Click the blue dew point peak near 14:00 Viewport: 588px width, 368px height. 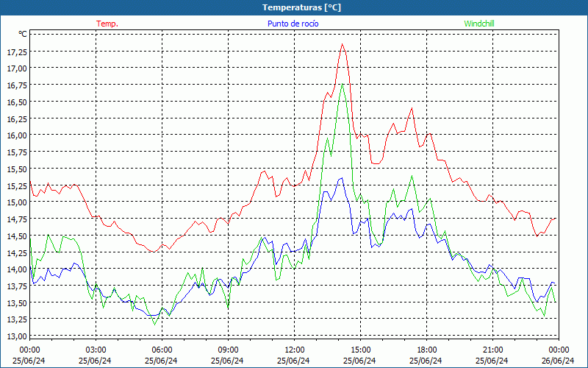(341, 178)
